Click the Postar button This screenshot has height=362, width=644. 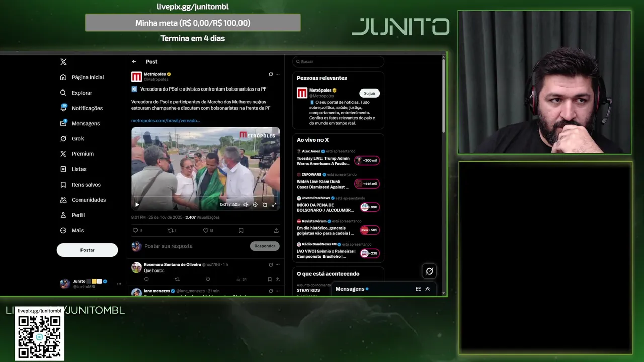[87, 250]
